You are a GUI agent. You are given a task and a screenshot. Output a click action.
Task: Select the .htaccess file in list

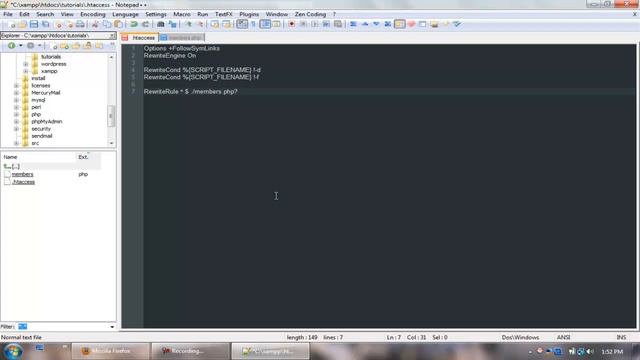click(23, 182)
